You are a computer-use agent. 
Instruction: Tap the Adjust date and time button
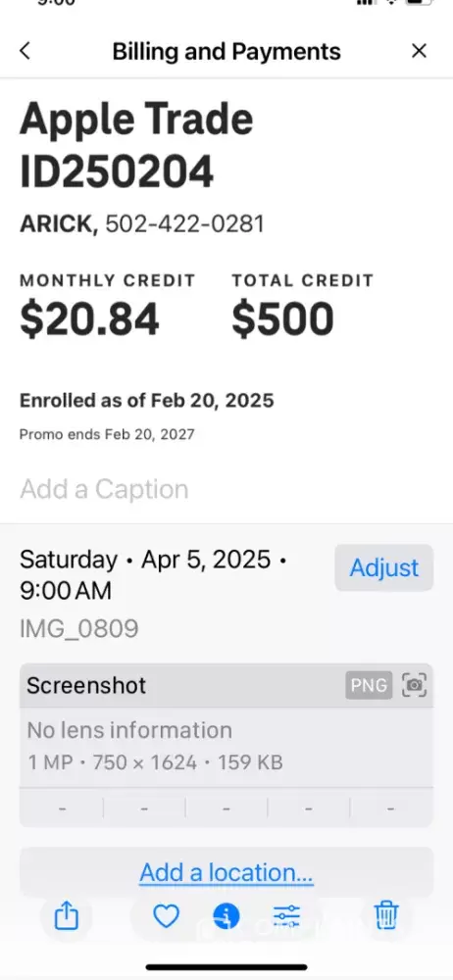click(x=384, y=567)
